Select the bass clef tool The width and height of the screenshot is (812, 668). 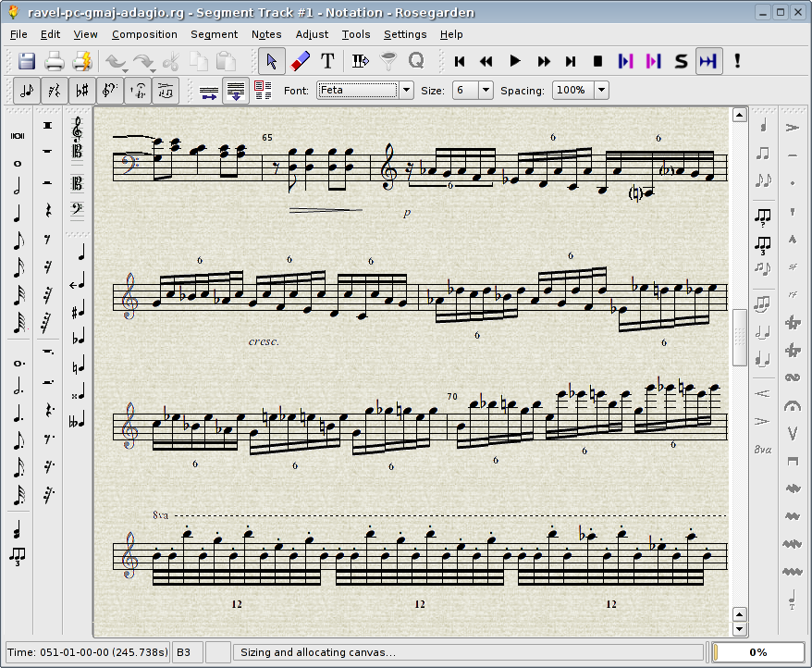point(77,209)
